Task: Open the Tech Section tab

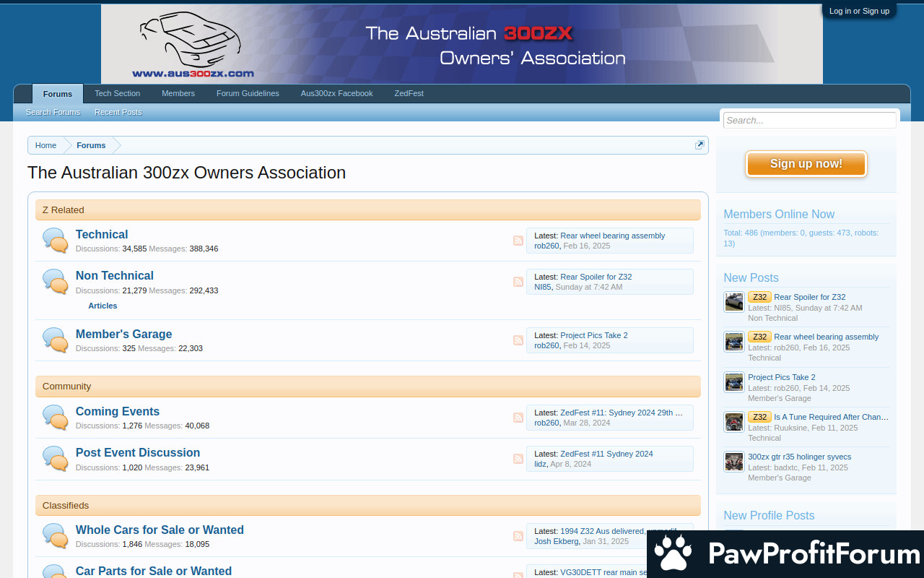Action: click(118, 93)
